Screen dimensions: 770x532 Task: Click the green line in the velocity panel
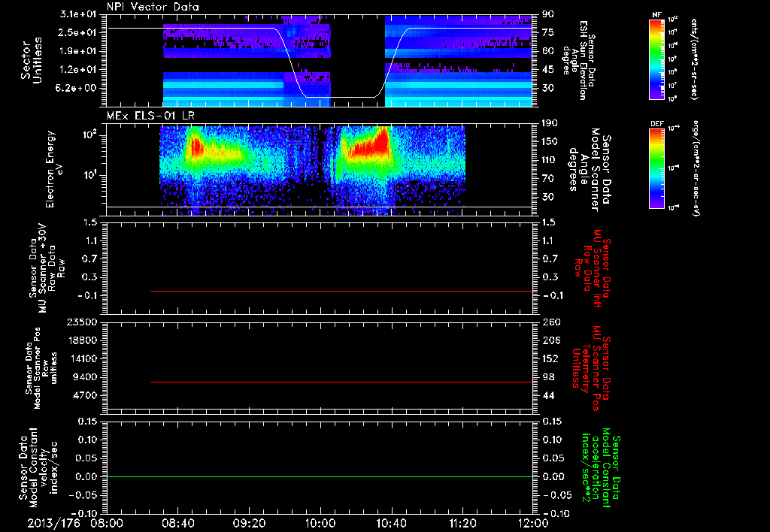[x=320, y=476]
